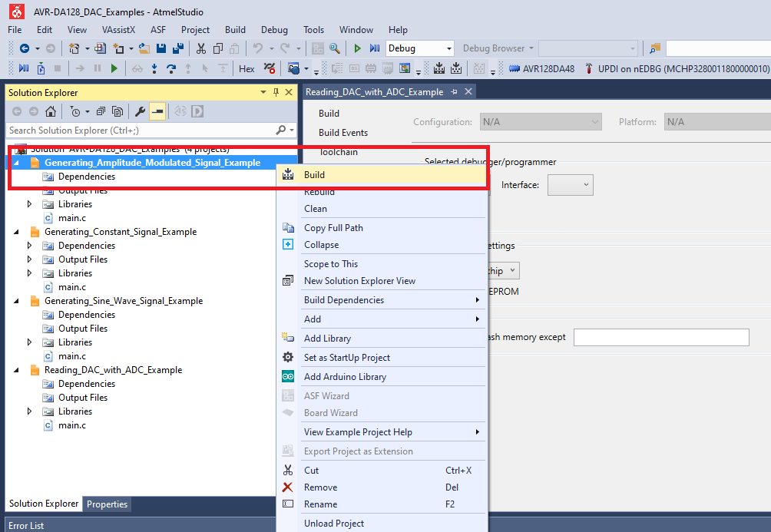Open the Debug Browser dropdown
The width and height of the screenshot is (771, 532).
tap(498, 48)
